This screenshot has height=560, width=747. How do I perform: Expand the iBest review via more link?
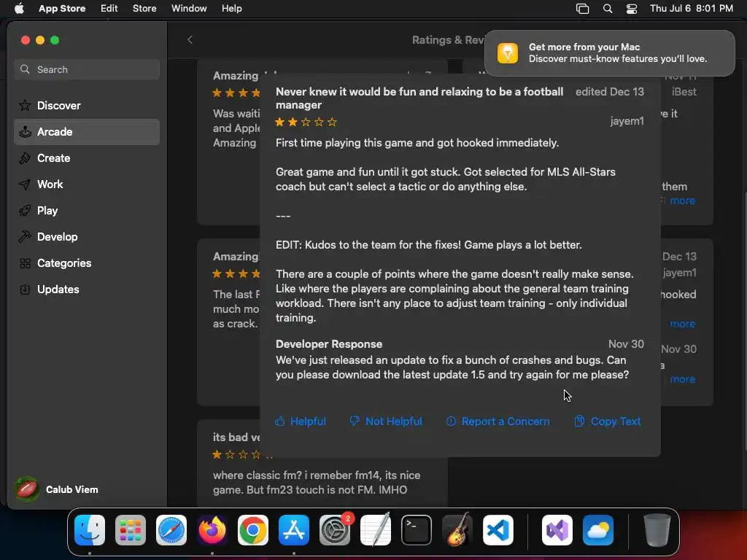click(x=682, y=201)
